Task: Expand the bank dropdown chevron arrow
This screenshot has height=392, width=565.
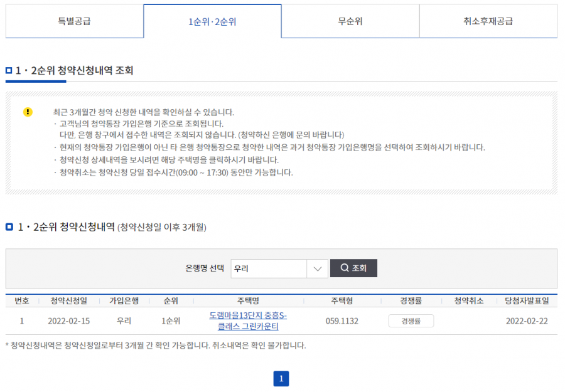Action: [x=318, y=269]
